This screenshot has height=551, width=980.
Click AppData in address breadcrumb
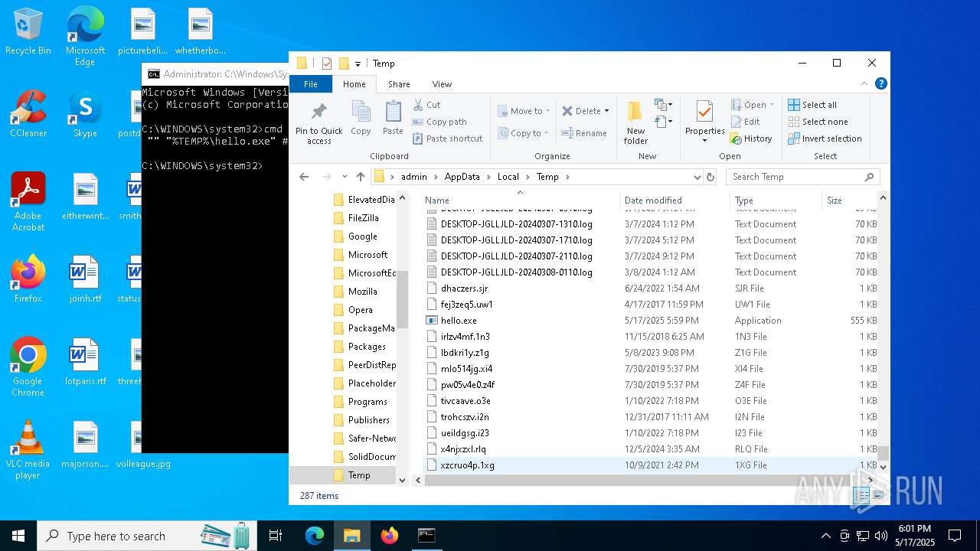click(x=462, y=177)
